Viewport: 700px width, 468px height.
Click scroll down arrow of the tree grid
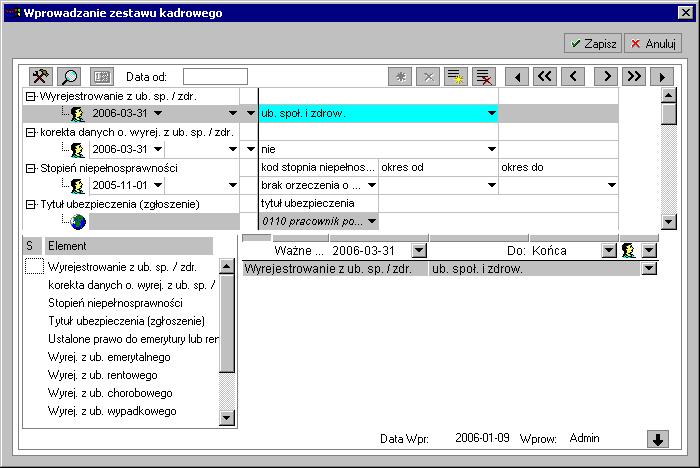668,221
